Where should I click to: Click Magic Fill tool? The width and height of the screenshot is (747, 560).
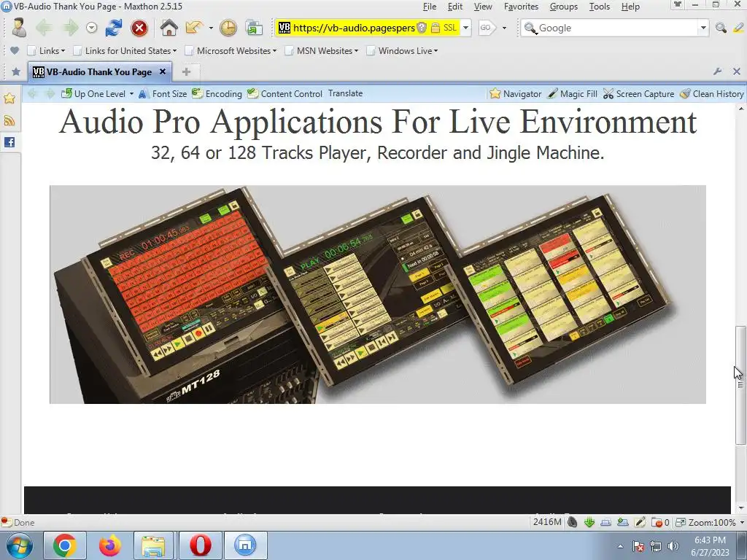572,94
